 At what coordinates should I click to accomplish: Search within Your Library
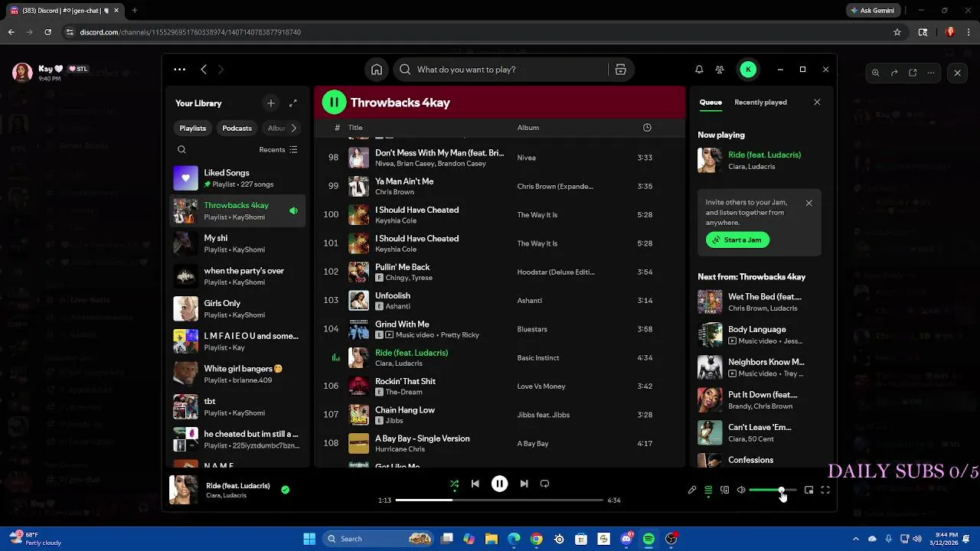181,150
